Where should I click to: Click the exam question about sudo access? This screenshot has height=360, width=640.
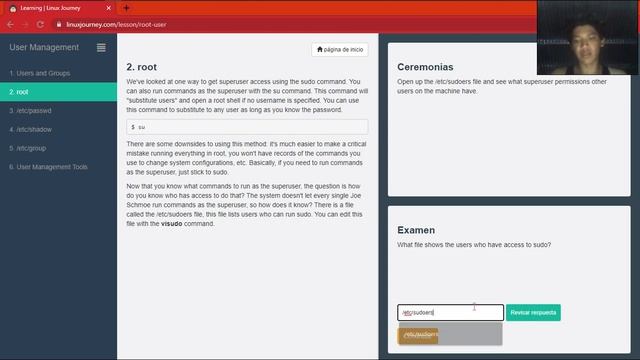tap(474, 245)
